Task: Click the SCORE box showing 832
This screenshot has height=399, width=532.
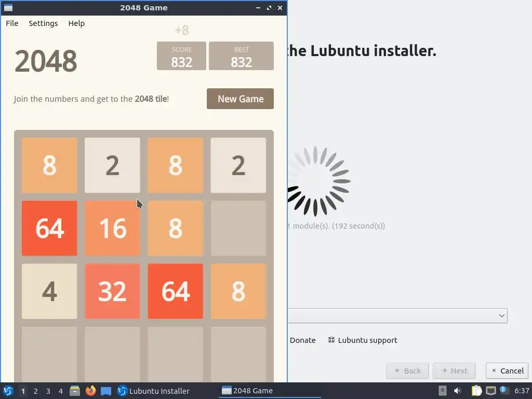Action: point(181,56)
